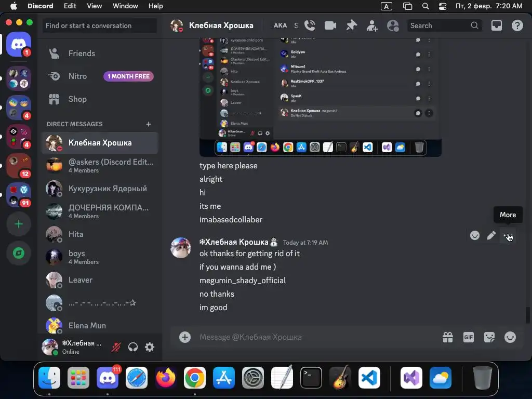Open the Window menu
Image resolution: width=532 pixels, height=399 pixels.
click(x=125, y=6)
